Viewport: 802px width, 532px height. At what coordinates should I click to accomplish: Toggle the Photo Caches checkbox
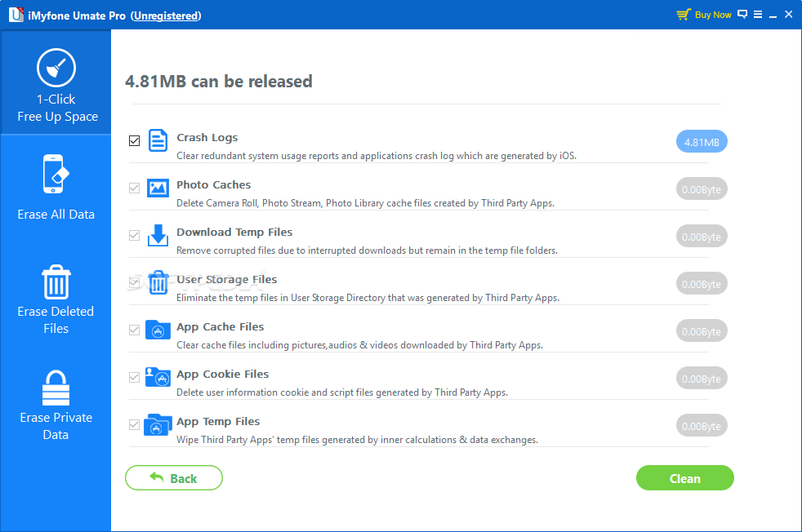135,188
